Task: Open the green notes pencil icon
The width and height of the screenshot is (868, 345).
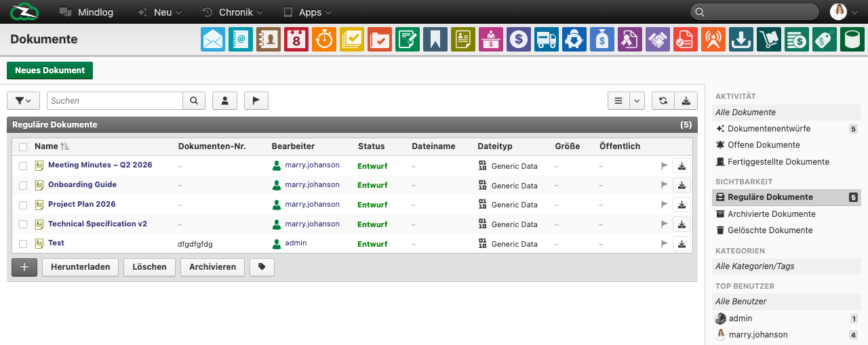Action: pyautogui.click(x=408, y=39)
